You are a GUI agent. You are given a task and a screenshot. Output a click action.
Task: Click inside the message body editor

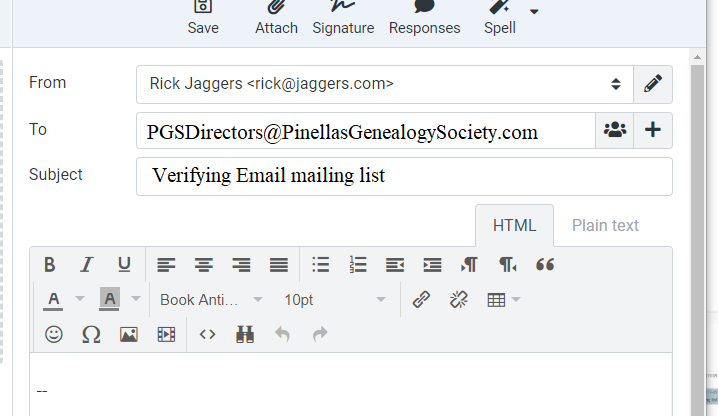coord(351,384)
